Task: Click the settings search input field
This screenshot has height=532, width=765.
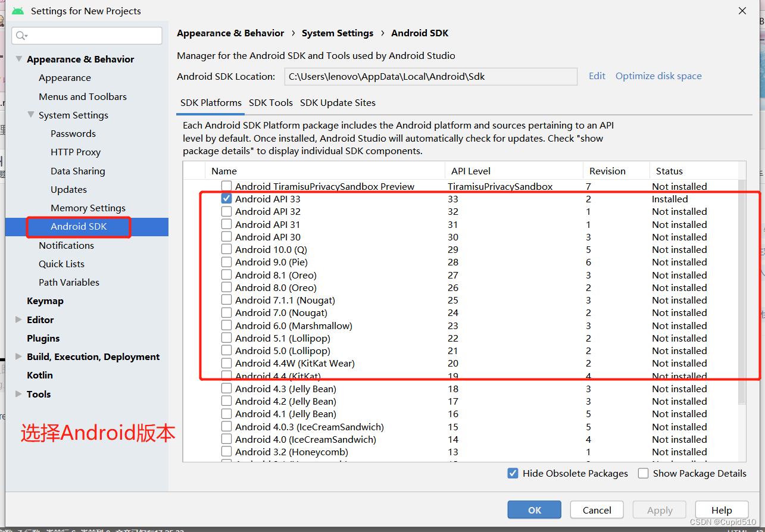Action: [x=87, y=36]
